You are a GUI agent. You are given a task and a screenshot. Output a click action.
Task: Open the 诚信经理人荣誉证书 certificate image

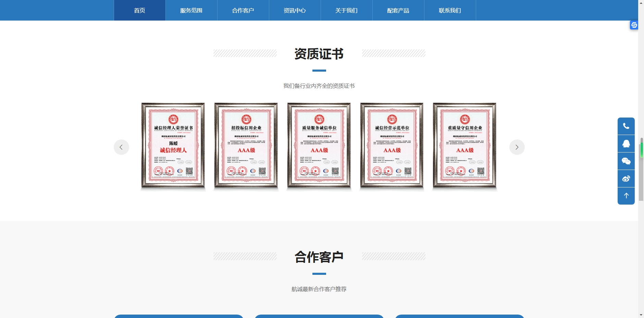click(173, 145)
